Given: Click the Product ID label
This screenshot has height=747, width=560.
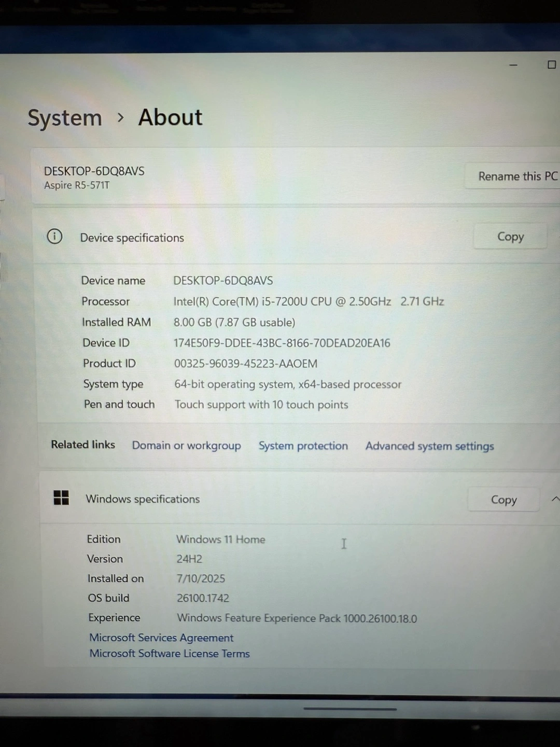Looking at the screenshot, I should point(109,364).
